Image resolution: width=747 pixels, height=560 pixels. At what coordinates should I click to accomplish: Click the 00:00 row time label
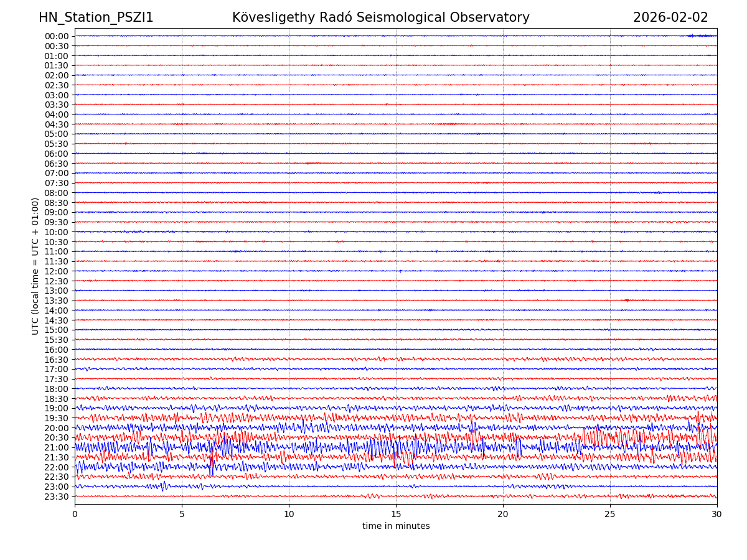[x=57, y=36]
